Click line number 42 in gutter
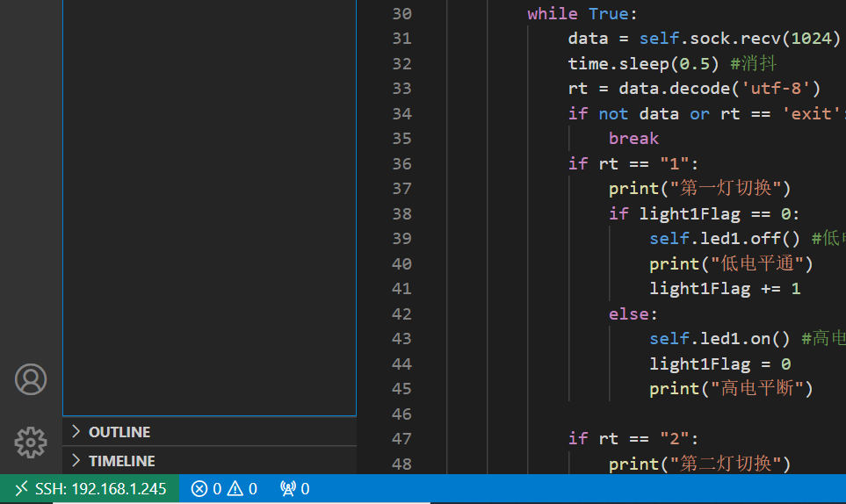 [402, 314]
